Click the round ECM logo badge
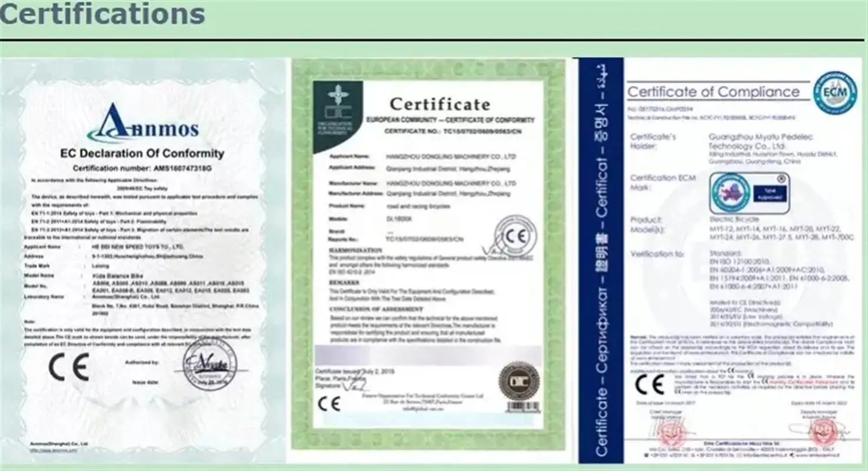868x471 pixels. pyautogui.click(x=834, y=93)
